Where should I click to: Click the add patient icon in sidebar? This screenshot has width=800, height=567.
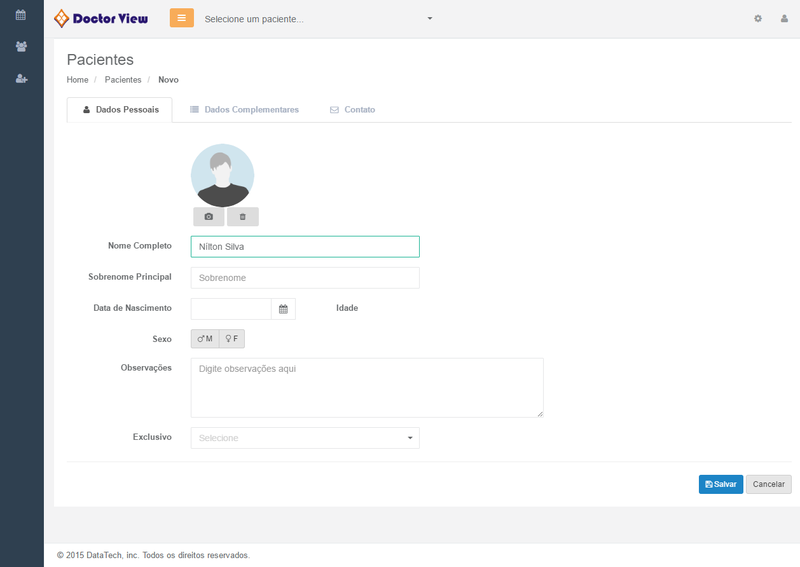pos(21,79)
